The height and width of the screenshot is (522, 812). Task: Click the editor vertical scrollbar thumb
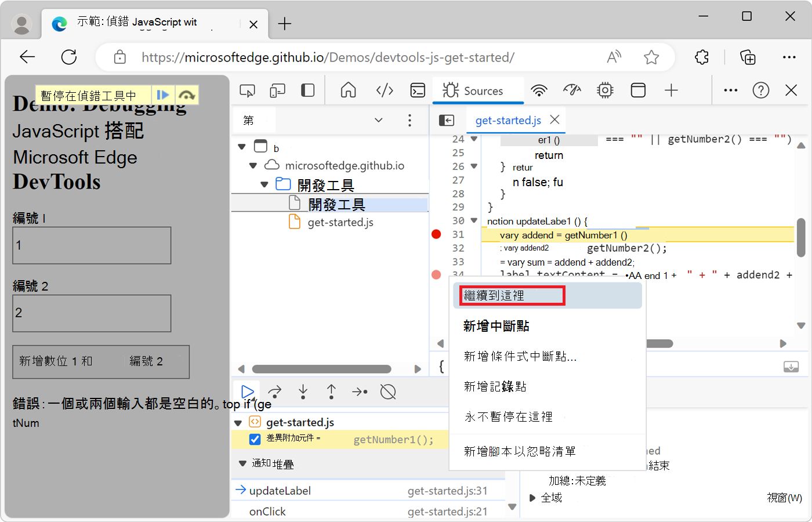801,237
